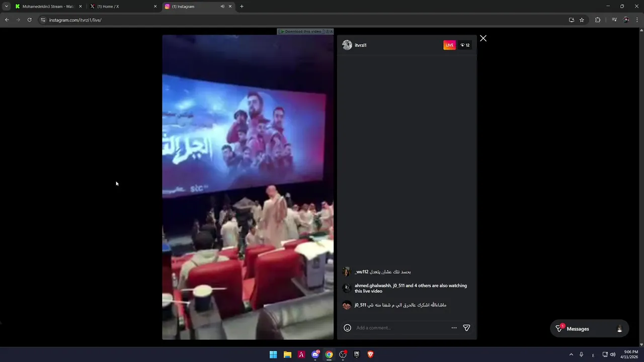The width and height of the screenshot is (644, 362).
Task: Click the LIVE badge
Action: coord(449,45)
